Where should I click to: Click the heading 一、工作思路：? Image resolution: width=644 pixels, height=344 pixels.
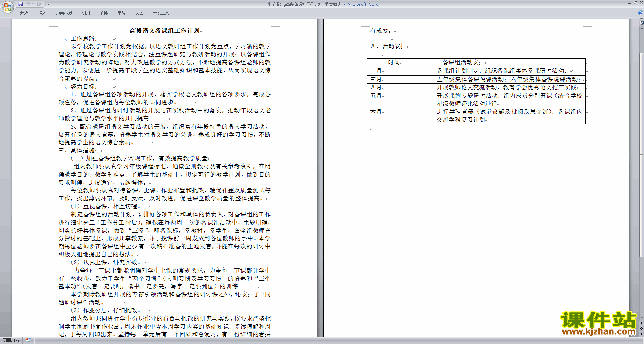[x=78, y=39]
